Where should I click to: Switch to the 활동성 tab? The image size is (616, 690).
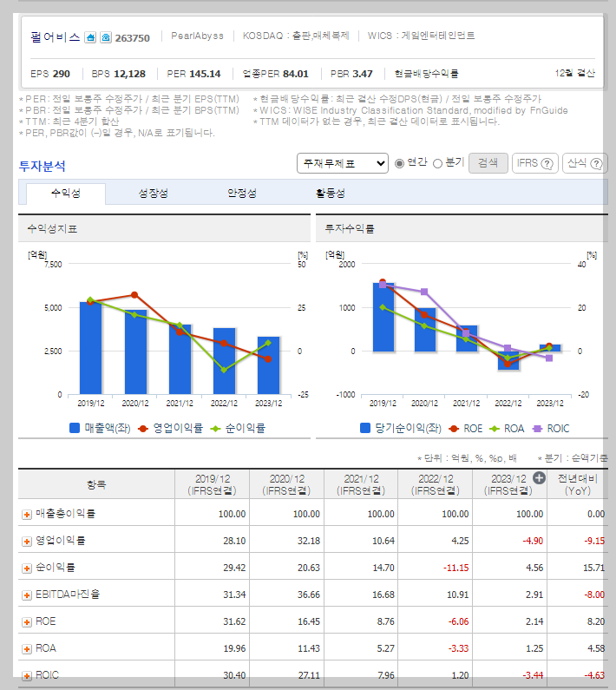click(330, 194)
